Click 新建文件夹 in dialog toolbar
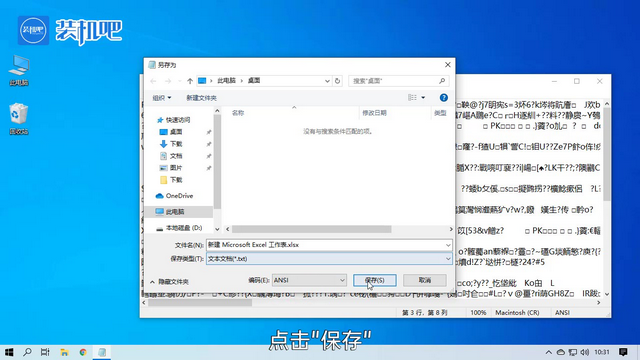 [x=202, y=98]
